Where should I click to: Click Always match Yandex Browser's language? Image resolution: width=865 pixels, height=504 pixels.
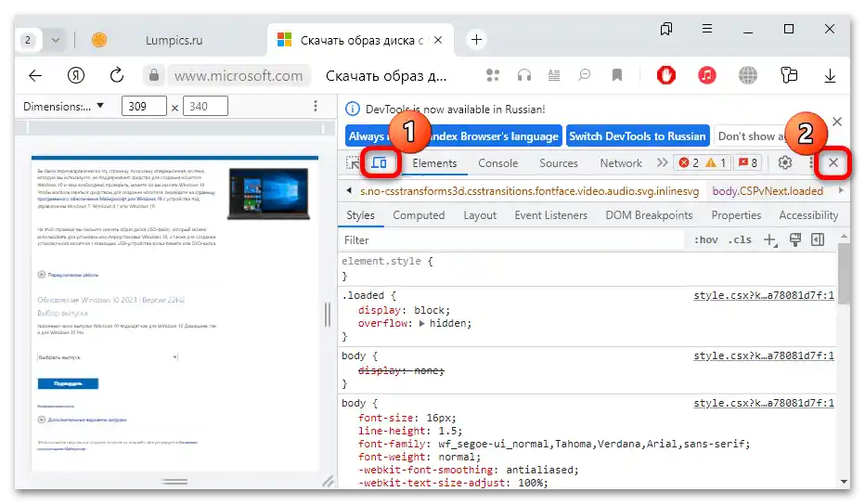(454, 136)
